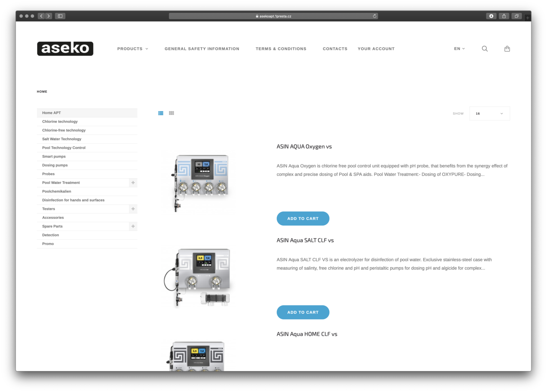Go to TERMS & CONDITIONS page
This screenshot has height=392, width=547.
281,48
